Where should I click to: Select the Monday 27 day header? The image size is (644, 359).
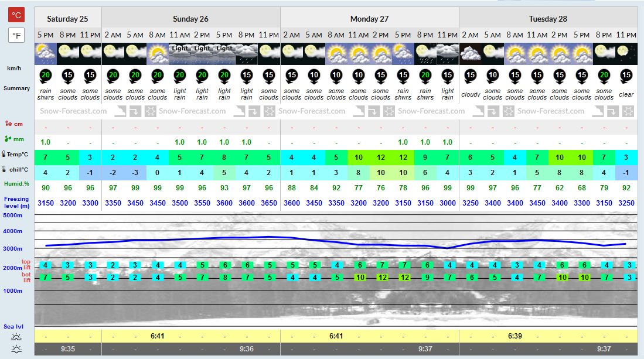click(x=370, y=19)
